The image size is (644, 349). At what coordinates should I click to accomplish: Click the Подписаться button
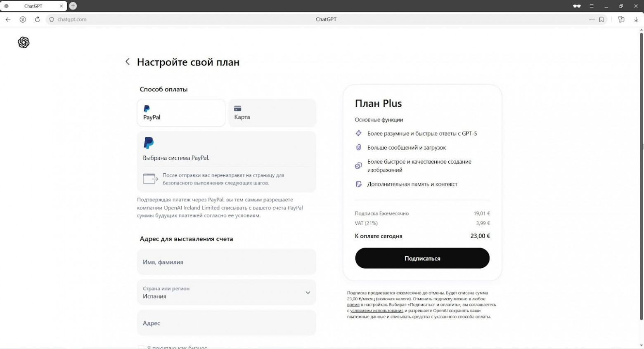(x=422, y=258)
